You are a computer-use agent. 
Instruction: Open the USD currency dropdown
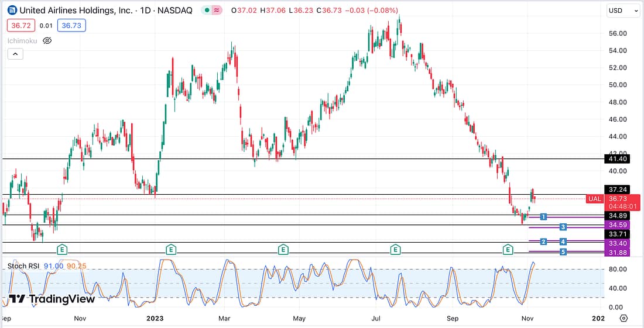pos(623,11)
